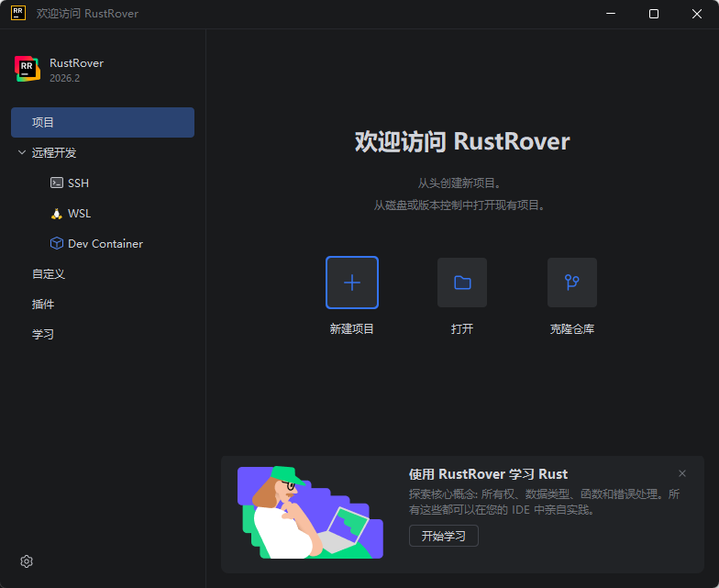Close the RustRover welcome window
719x588 pixels.
point(697,14)
